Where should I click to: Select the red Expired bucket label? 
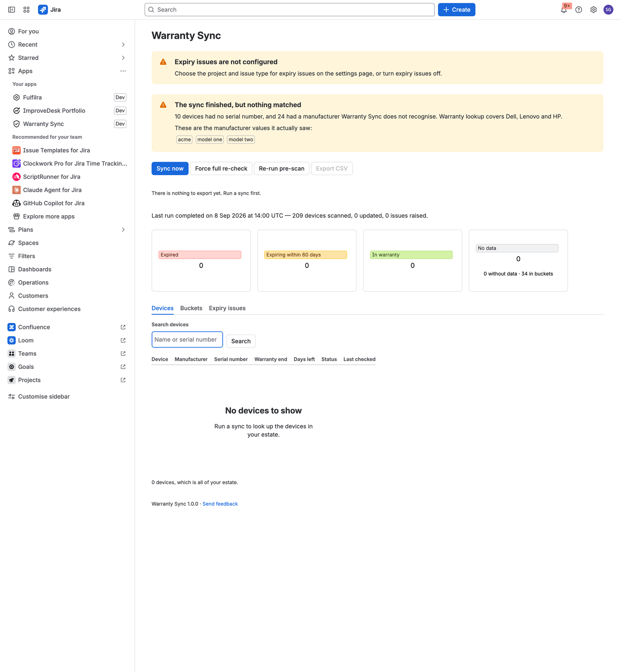point(200,255)
